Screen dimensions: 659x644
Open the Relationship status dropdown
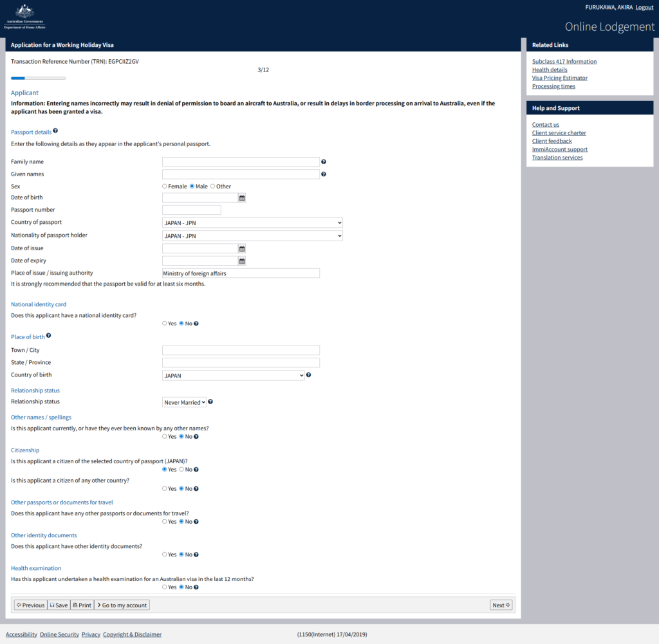[185, 402]
